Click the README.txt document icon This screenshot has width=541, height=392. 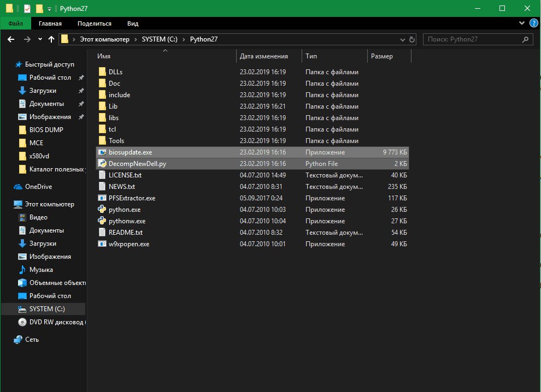(102, 232)
